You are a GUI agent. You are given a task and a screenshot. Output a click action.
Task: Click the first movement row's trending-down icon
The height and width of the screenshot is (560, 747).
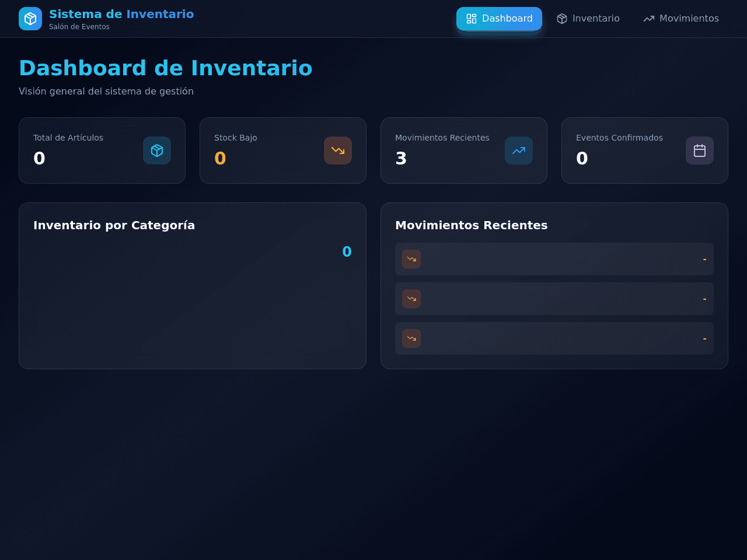coord(411,259)
